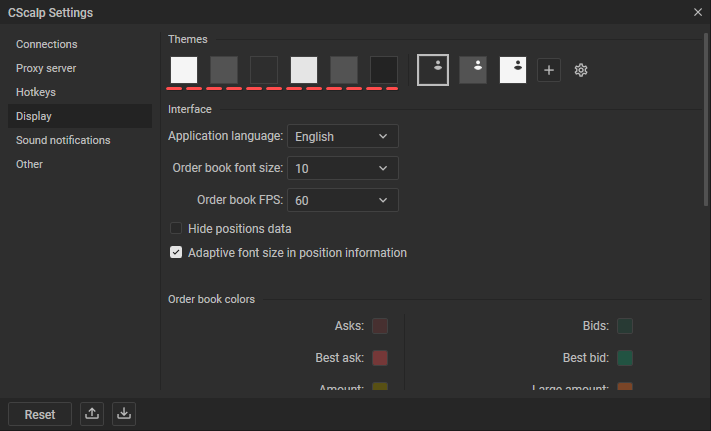The image size is (711, 431).
Task: Open theme settings gear icon
Action: [581, 70]
